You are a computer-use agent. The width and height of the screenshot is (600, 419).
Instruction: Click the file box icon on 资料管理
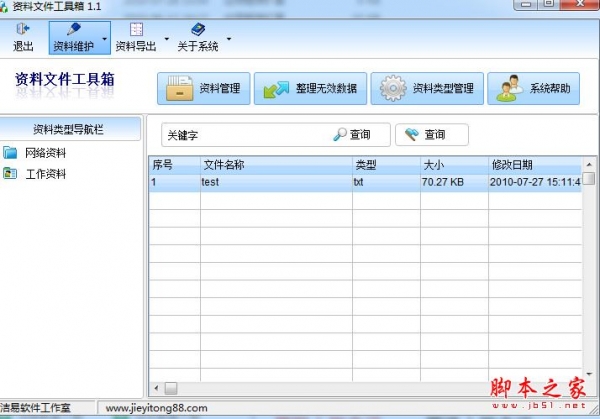pyautogui.click(x=179, y=88)
